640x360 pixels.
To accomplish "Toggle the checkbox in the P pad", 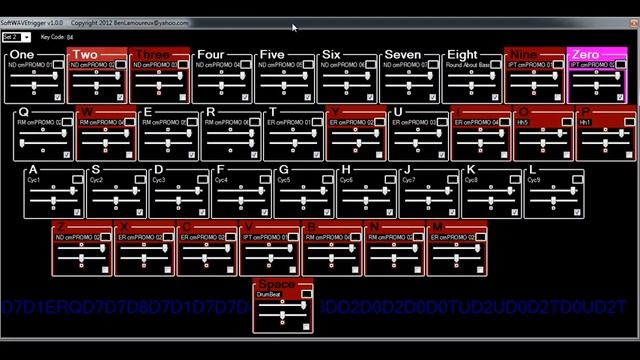I will [629, 155].
